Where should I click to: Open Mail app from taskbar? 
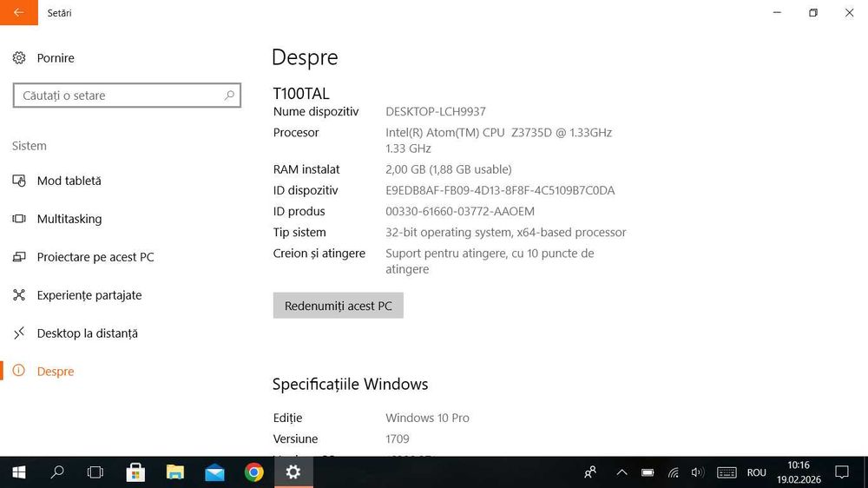point(214,472)
